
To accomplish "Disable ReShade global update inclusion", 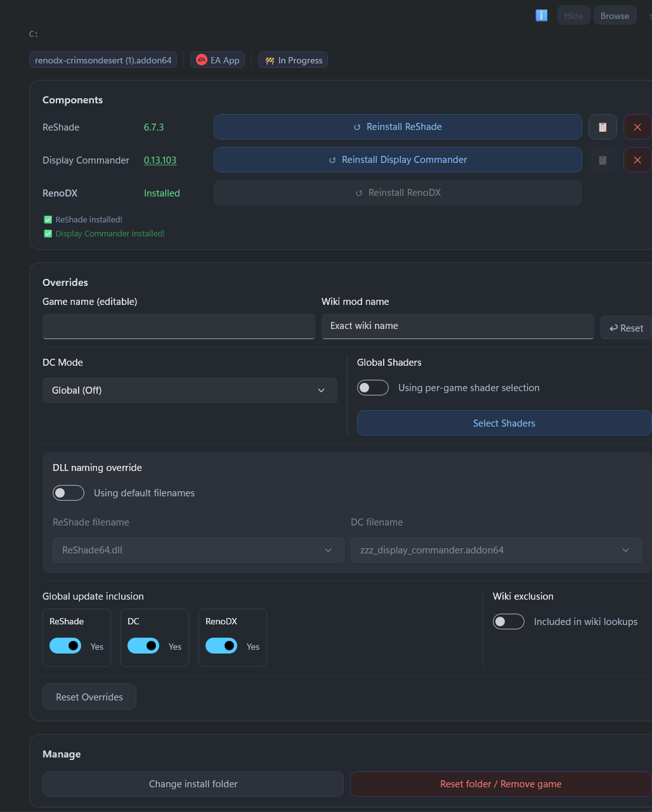I will point(65,646).
